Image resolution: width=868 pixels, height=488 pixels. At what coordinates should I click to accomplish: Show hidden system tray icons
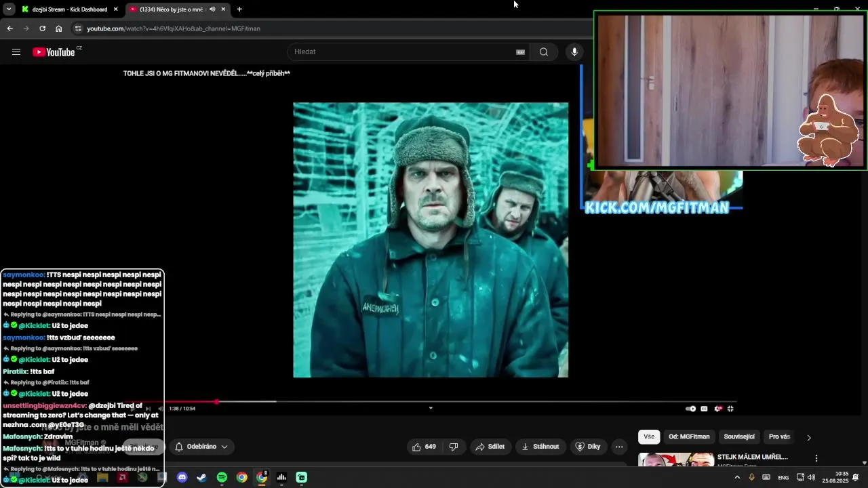pos(737,478)
